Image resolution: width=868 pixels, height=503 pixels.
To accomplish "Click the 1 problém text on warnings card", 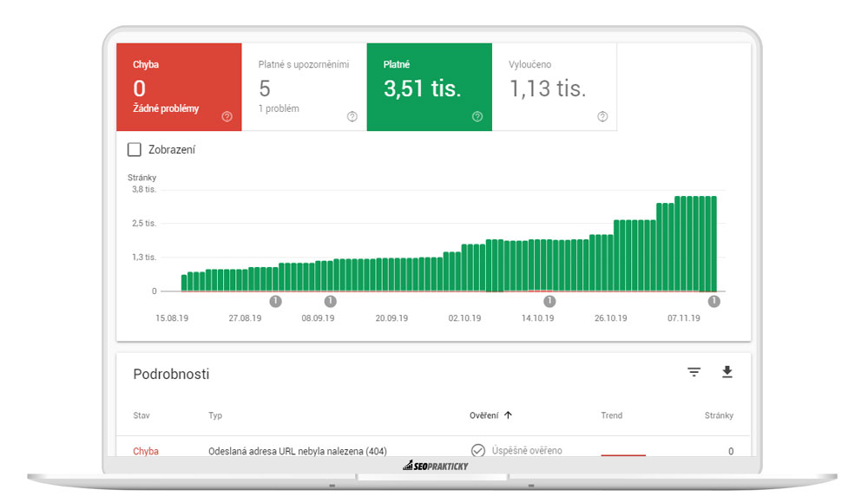I will coord(279,108).
